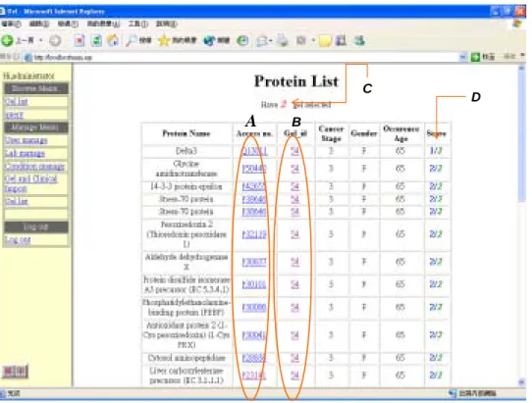Click the vertical scrollbar down arrow
Viewport: 532px width, 403px height.
tap(521, 382)
